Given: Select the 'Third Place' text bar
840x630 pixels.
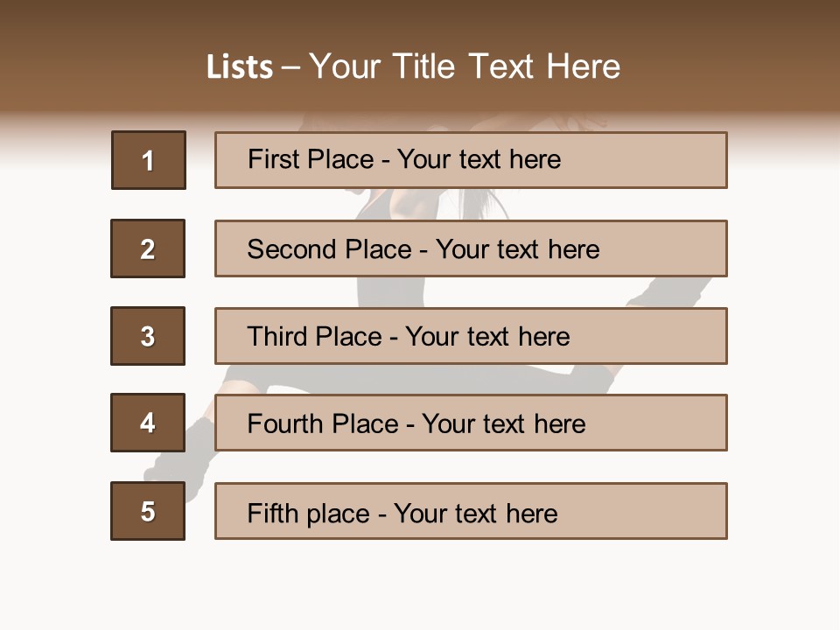Looking at the screenshot, I should (x=471, y=336).
